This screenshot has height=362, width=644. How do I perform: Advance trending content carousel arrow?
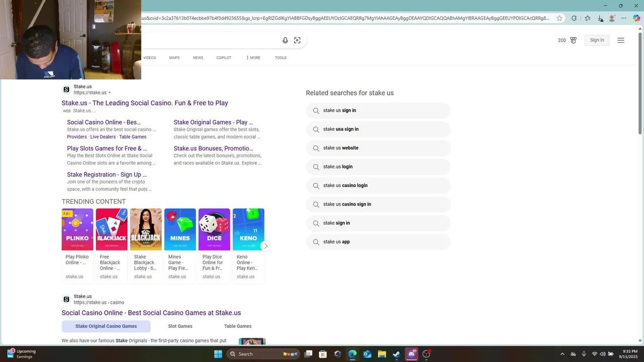(265, 246)
